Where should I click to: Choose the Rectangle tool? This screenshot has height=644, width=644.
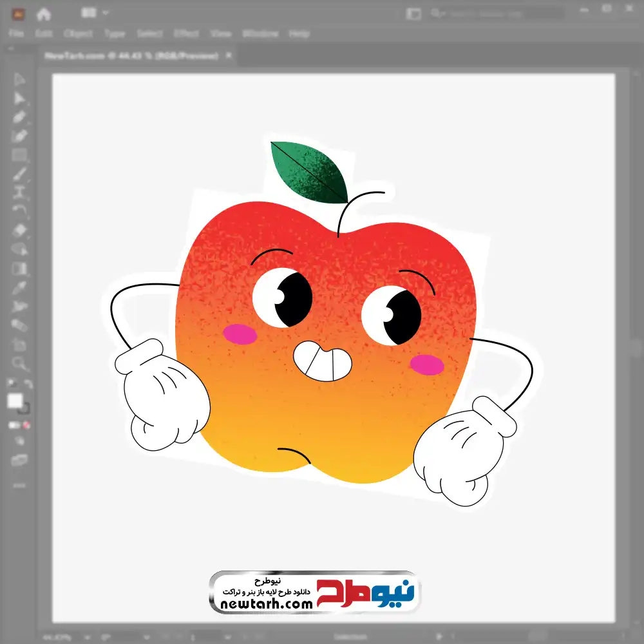point(19,155)
